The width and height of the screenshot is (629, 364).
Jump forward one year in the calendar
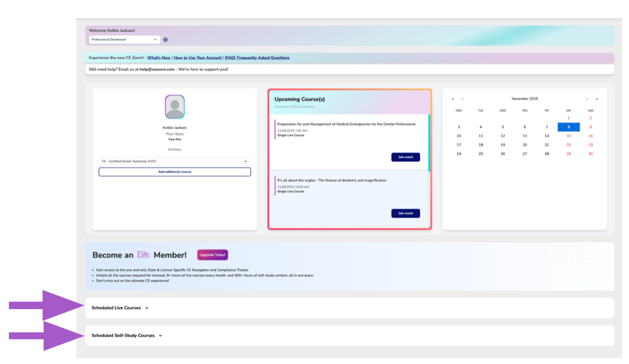pos(597,99)
